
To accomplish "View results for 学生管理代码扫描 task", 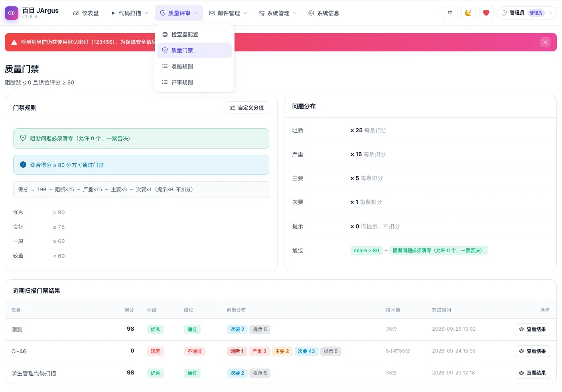I will click(x=532, y=373).
